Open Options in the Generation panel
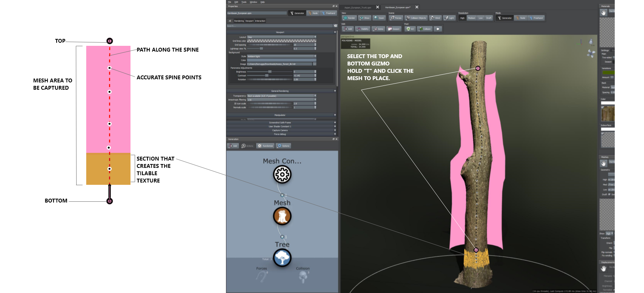Viewport: 644px width, 293px height. pos(283,146)
